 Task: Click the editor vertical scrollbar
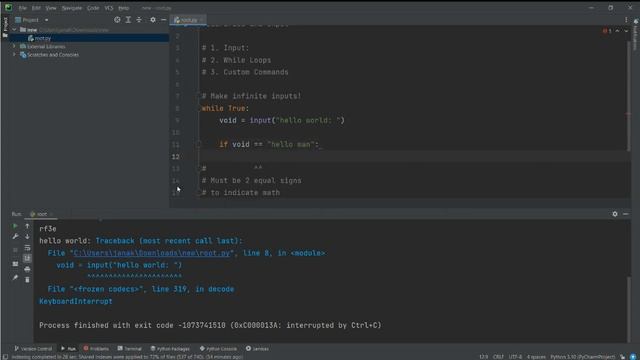pyautogui.click(x=629, y=96)
